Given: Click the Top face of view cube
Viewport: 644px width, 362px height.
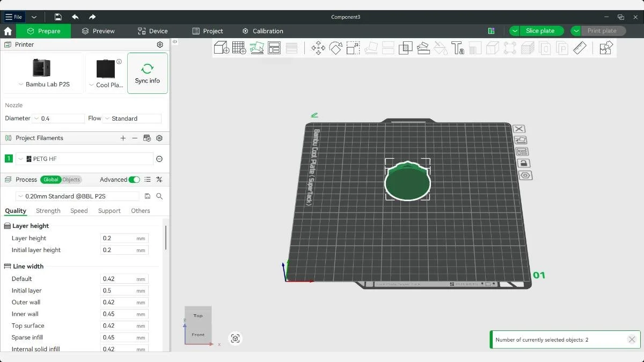Looking at the screenshot, I should [198, 315].
